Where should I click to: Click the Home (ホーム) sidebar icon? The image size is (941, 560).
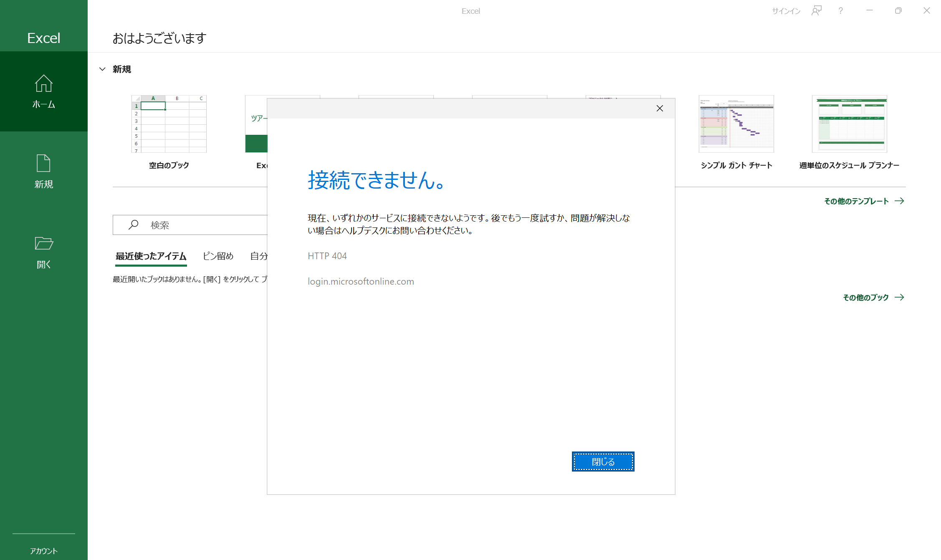click(x=43, y=84)
